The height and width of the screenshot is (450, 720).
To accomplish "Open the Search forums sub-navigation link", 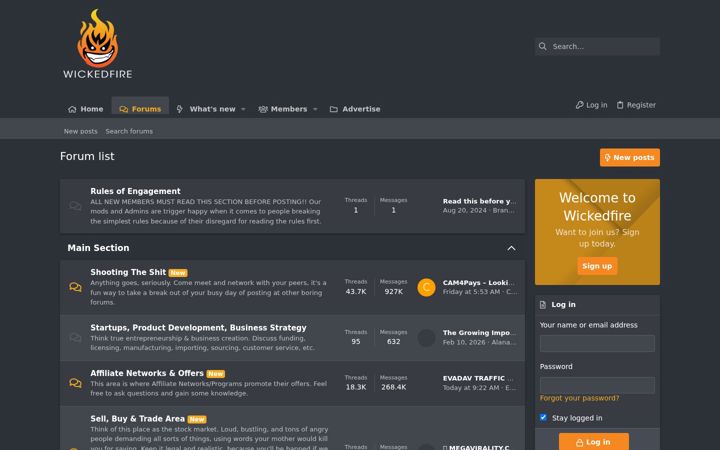I will coord(129,131).
